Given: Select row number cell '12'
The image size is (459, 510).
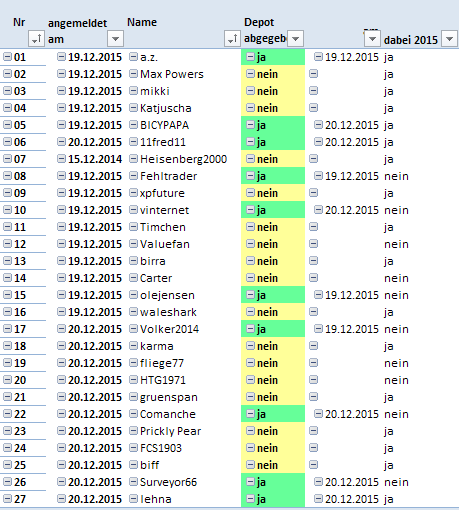Looking at the screenshot, I should click(20, 244).
